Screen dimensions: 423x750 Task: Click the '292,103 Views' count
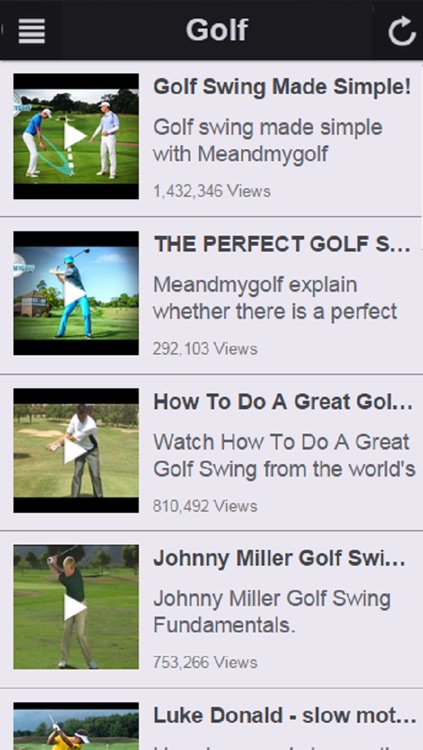[x=205, y=349]
